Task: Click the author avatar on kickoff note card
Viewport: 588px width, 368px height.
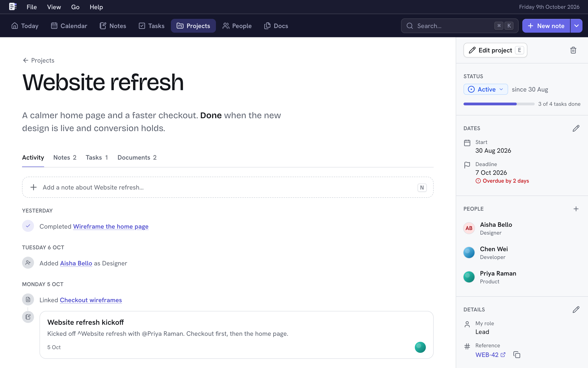Action: tap(420, 347)
